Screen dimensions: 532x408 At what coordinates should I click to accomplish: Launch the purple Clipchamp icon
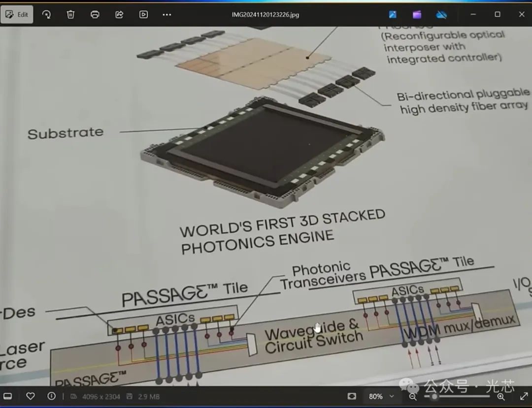coord(417,15)
